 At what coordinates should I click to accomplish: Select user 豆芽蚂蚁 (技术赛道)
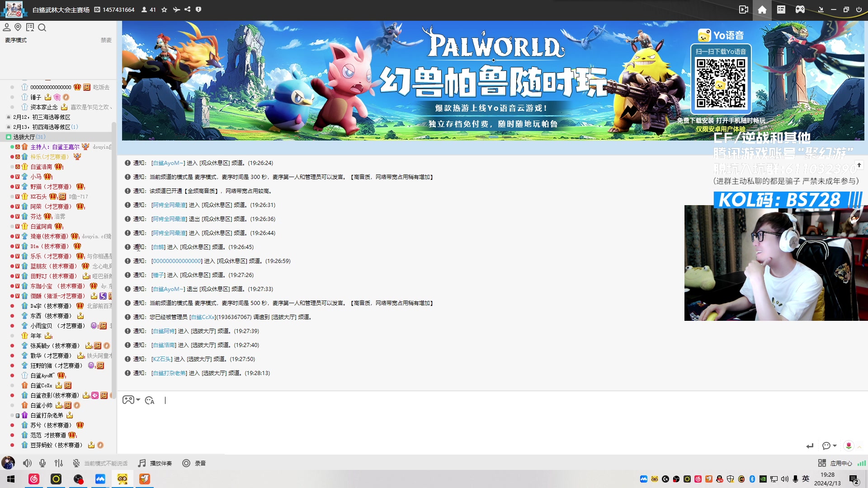[x=57, y=445]
